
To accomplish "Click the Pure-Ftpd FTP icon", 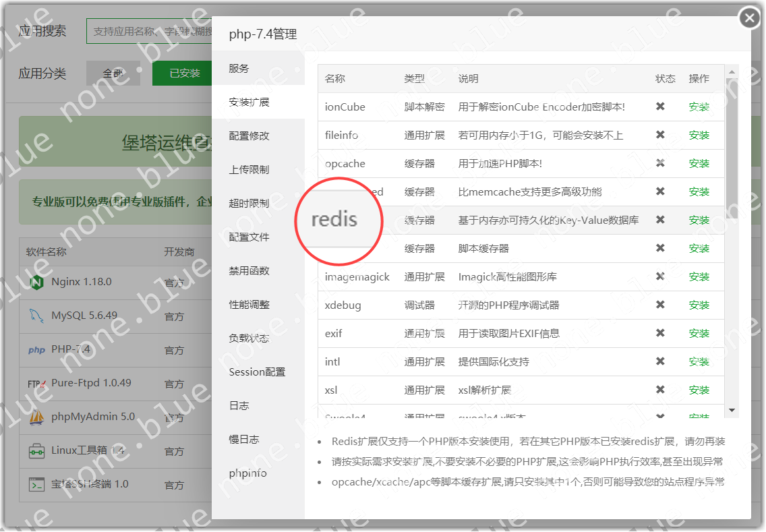I will click(x=36, y=383).
